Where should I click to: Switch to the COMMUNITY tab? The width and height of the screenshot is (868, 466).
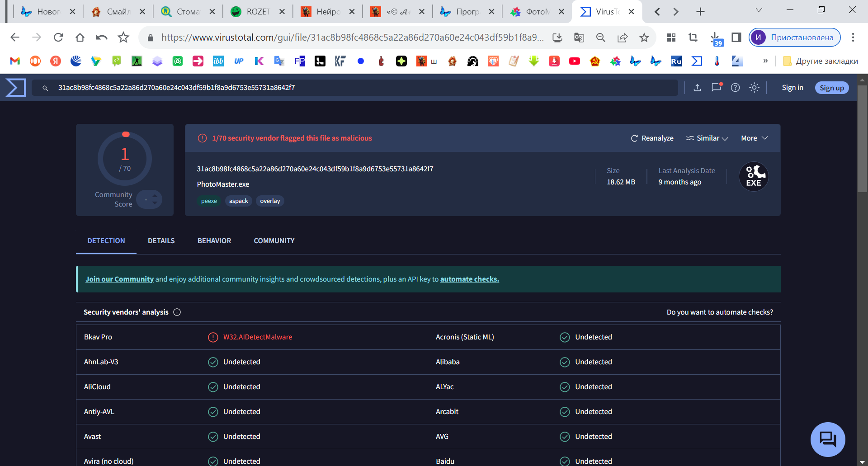click(x=274, y=241)
